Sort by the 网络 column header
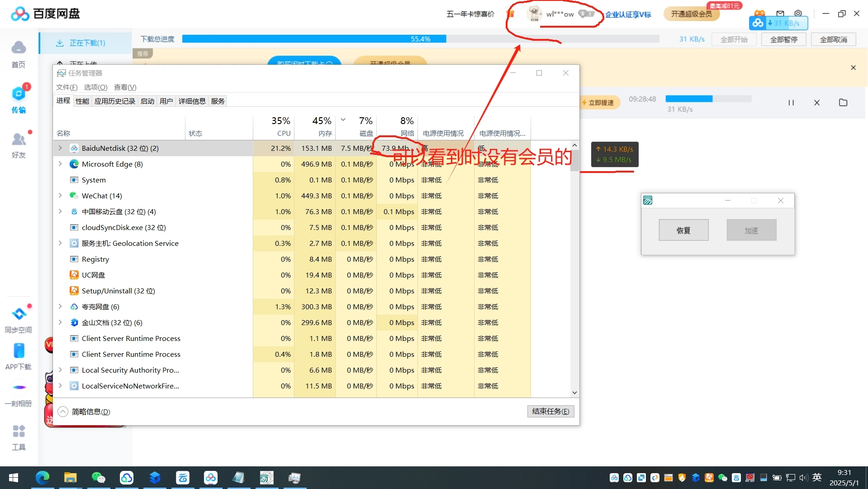Screen dimensions: 868x489 397,127
